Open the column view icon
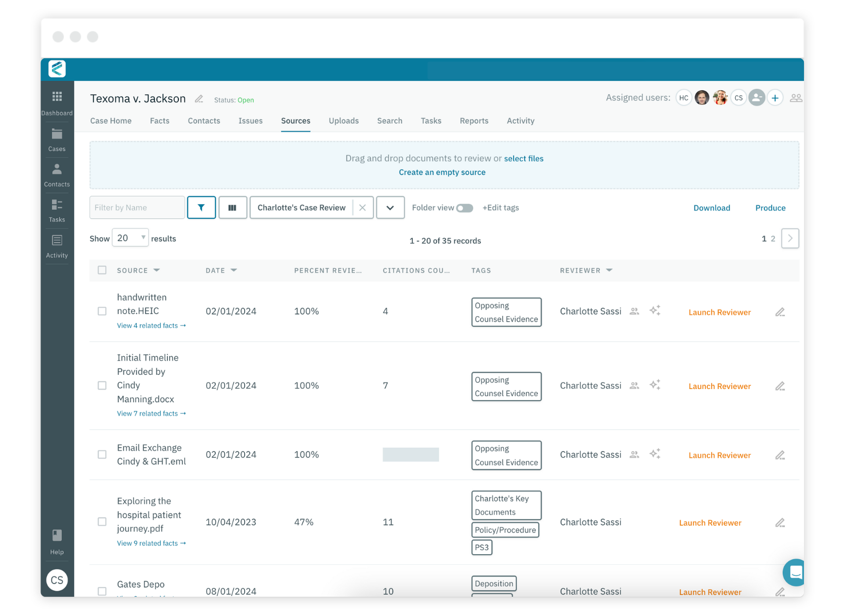Image resolution: width=845 pixels, height=616 pixels. pos(233,207)
